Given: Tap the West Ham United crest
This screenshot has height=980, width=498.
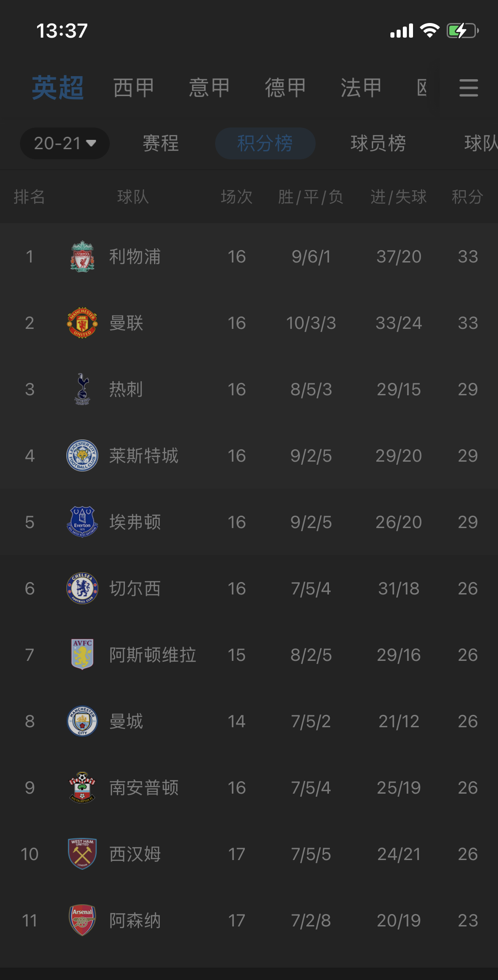Looking at the screenshot, I should coord(82,854).
